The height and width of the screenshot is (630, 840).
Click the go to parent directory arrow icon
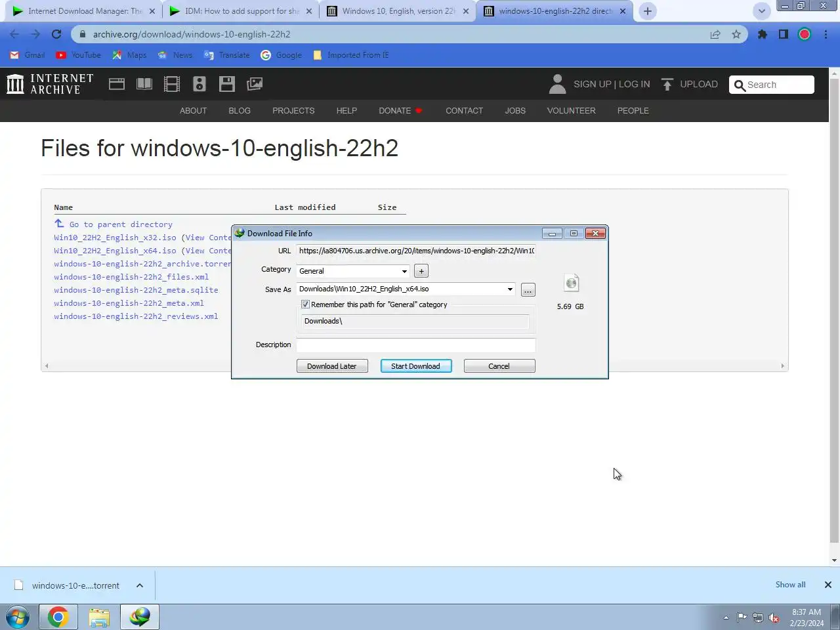pos(59,224)
